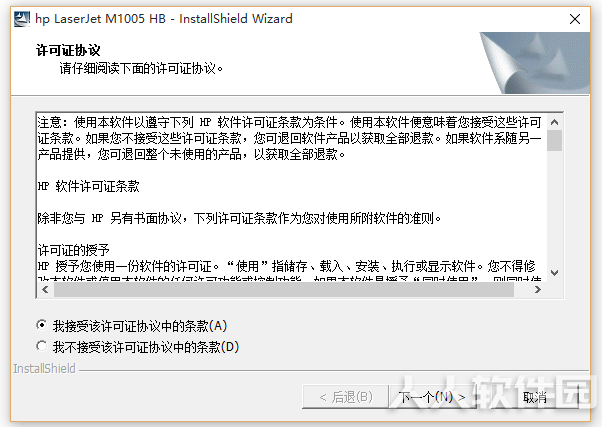Screen dimensions: 602x427
Task: Click the 下一个(N) > button
Action: pyautogui.click(x=432, y=397)
